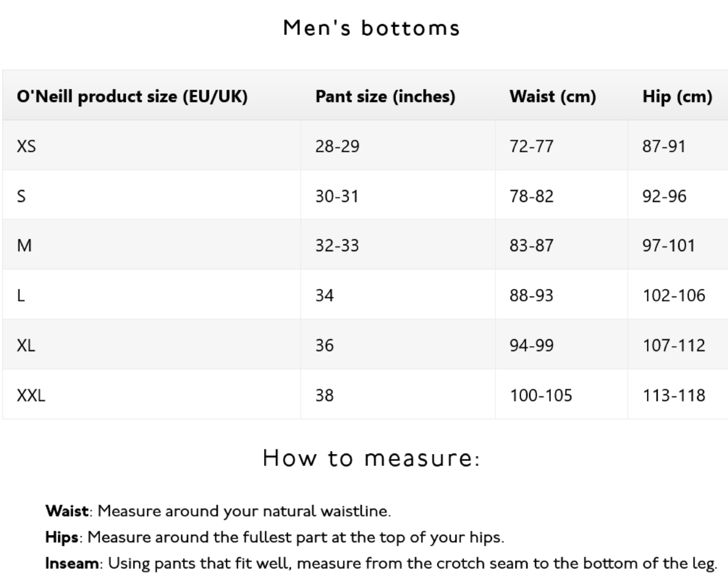The width and height of the screenshot is (728, 585).
Task: Click the Pant size (inches) header
Action: [385, 96]
